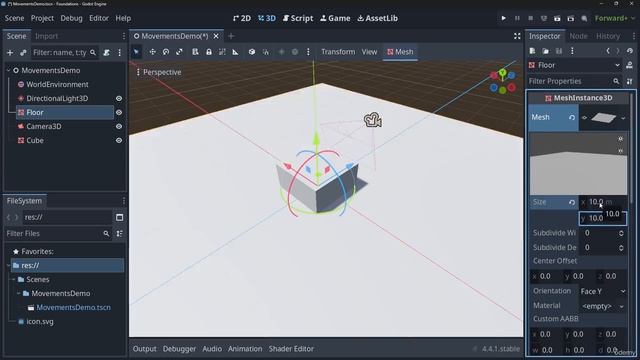This screenshot has width=640, height=360.
Task: Click the Subdivide Width stepper arrows
Action: (621, 233)
